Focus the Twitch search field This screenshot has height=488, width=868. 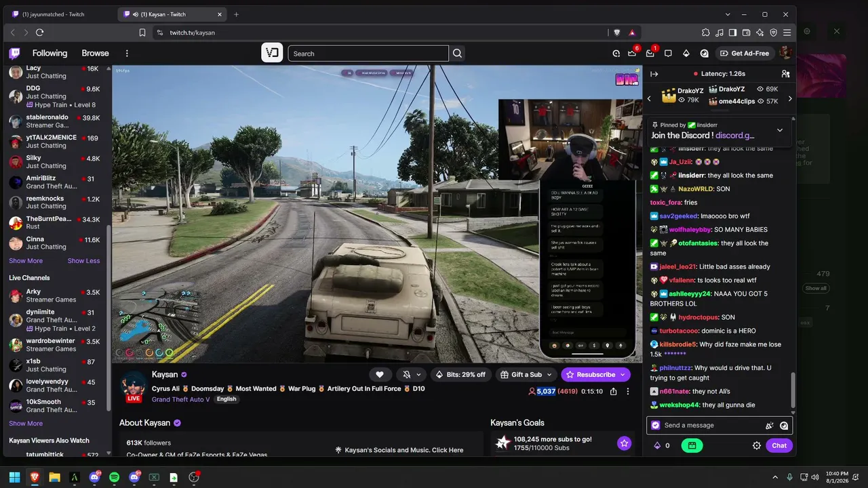pyautogui.click(x=368, y=54)
